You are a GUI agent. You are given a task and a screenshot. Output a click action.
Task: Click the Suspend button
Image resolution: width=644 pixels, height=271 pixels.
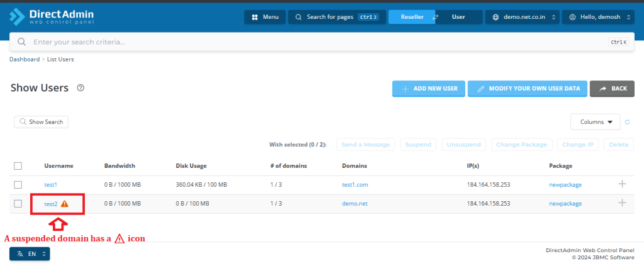[x=418, y=145]
